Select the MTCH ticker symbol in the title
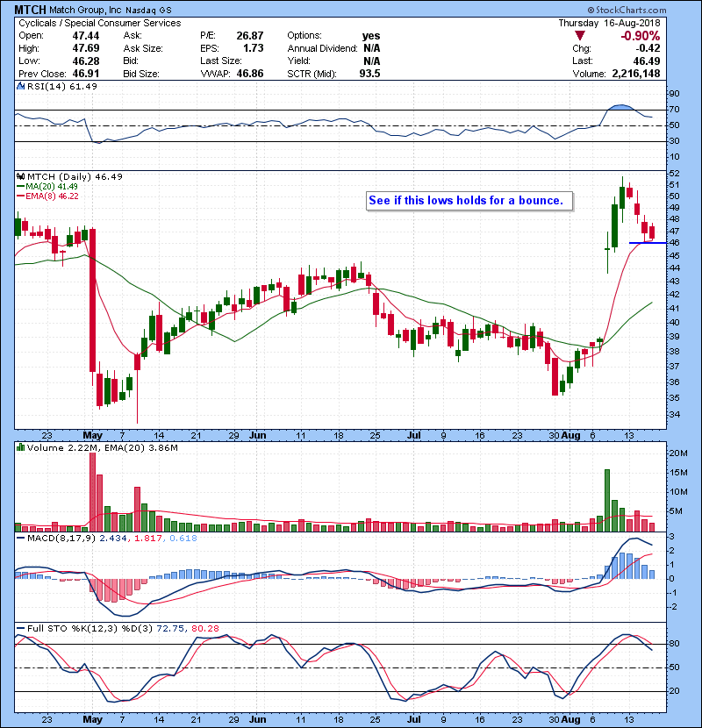Screen dimensions: 702x728 pos(30,10)
